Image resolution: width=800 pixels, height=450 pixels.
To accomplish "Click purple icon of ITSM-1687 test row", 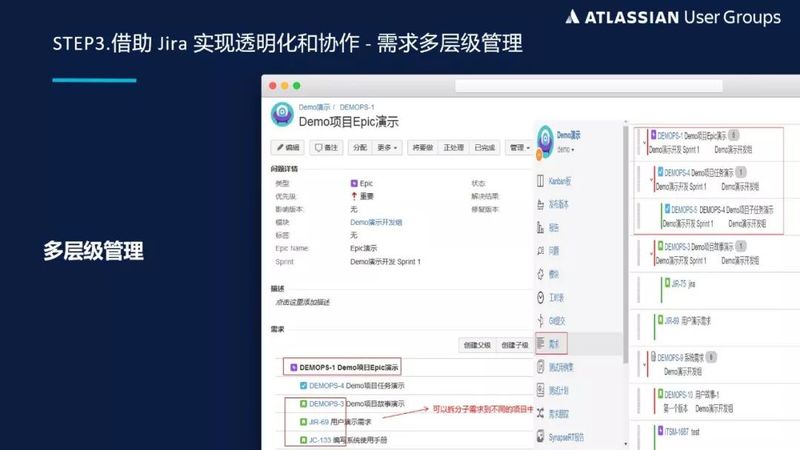I will [x=661, y=431].
